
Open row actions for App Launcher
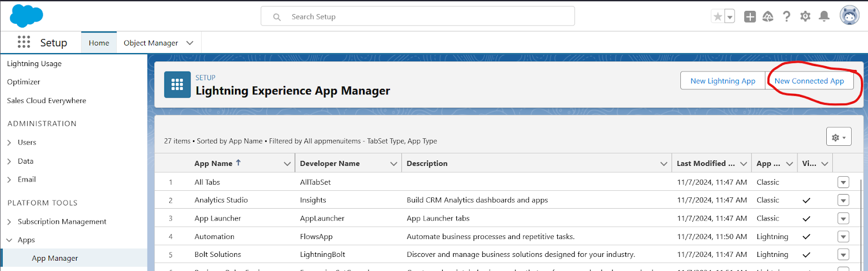[x=843, y=218]
